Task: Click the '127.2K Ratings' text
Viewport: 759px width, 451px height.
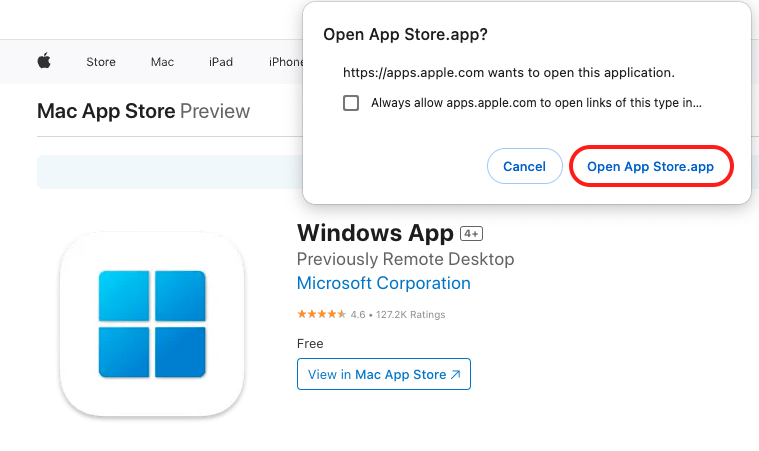Action: [410, 314]
